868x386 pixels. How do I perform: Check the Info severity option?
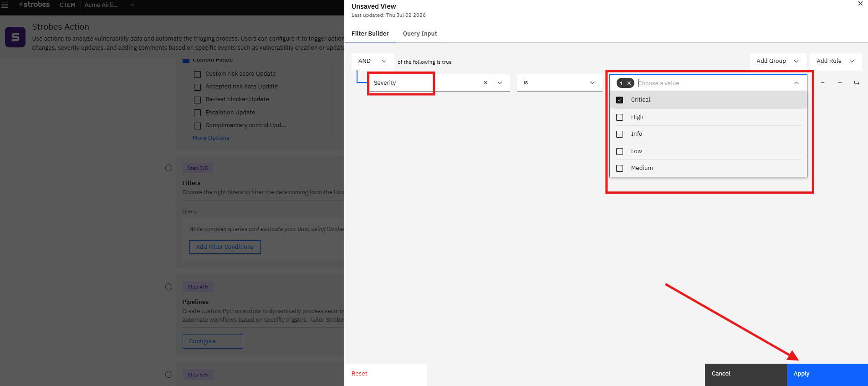click(x=619, y=134)
